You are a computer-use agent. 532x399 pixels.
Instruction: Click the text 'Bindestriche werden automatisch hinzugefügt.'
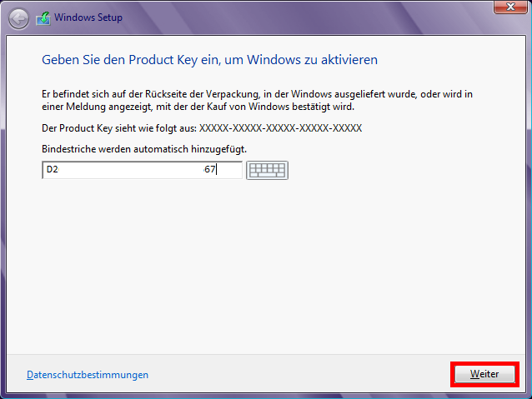tap(144, 149)
